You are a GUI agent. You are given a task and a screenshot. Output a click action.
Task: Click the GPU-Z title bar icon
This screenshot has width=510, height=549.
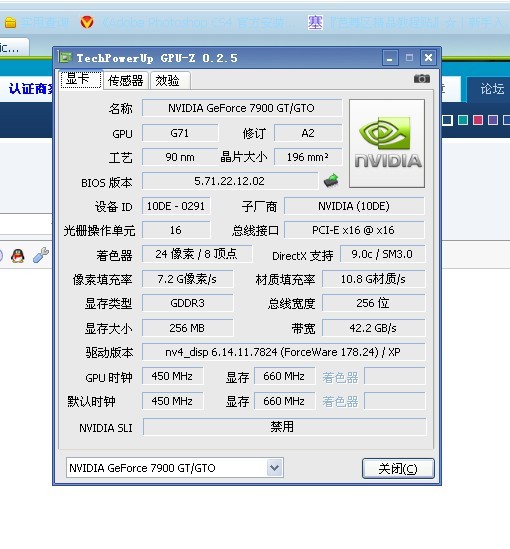click(x=65, y=57)
